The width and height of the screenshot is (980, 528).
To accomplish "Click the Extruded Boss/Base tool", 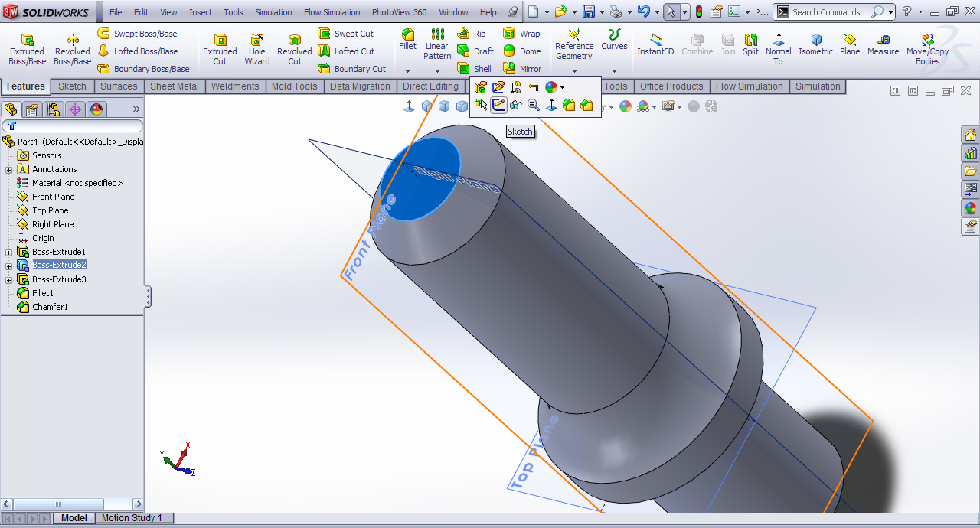I will coord(27,49).
